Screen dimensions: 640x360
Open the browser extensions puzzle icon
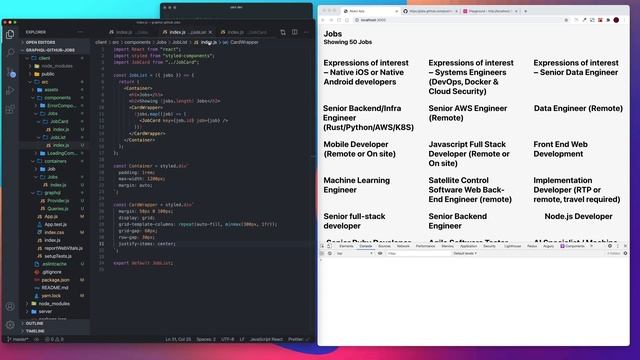[608, 20]
